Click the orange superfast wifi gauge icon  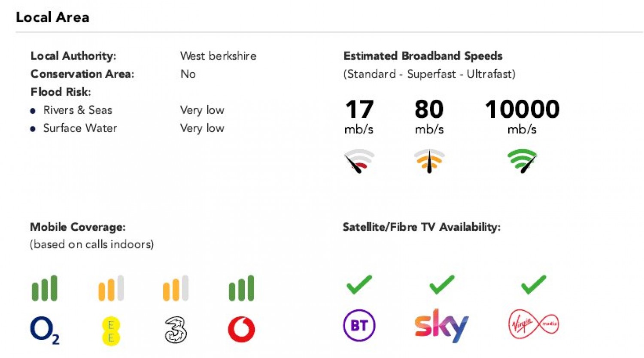pyautogui.click(x=429, y=161)
